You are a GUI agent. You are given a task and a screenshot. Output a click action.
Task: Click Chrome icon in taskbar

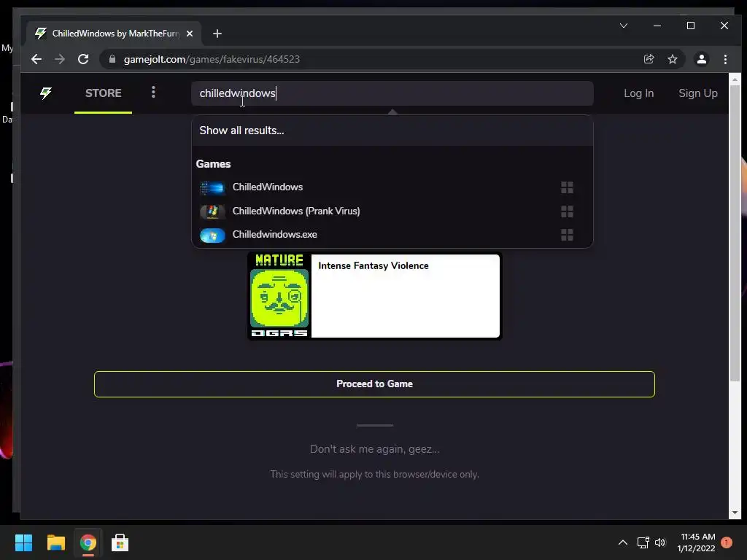(88, 542)
